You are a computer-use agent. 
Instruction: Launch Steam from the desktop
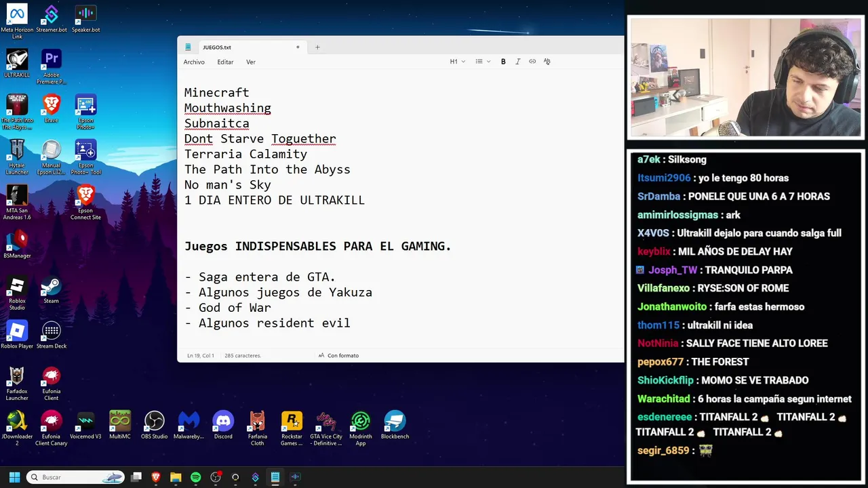point(52,289)
